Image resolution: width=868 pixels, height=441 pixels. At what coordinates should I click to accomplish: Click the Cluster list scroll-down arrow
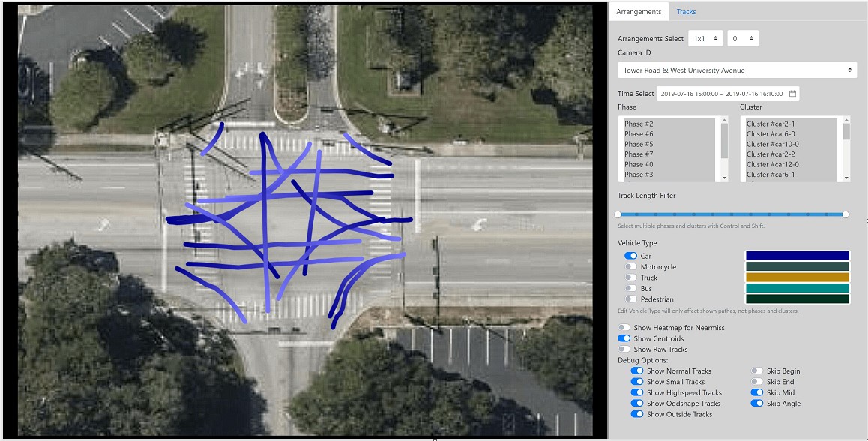tap(846, 178)
